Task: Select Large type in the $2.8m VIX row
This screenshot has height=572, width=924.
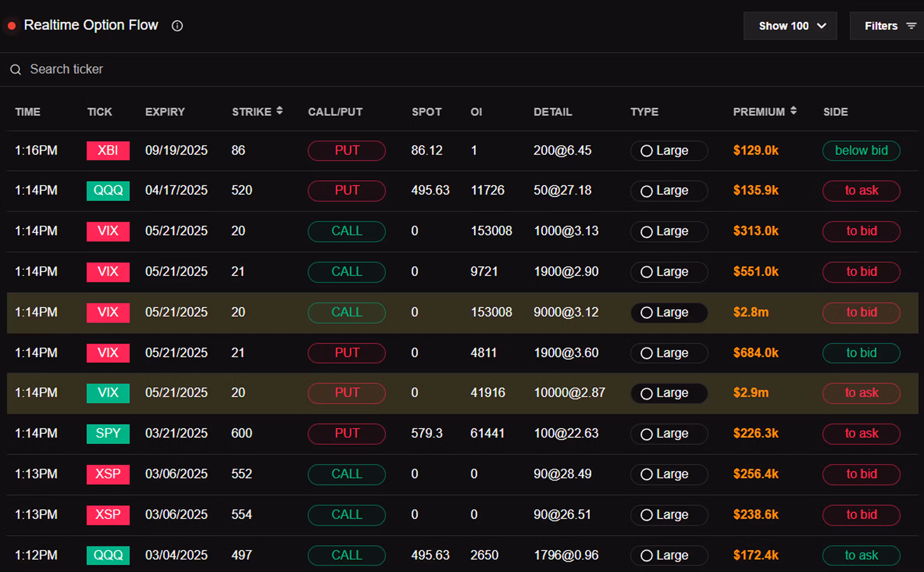Action: coord(669,313)
